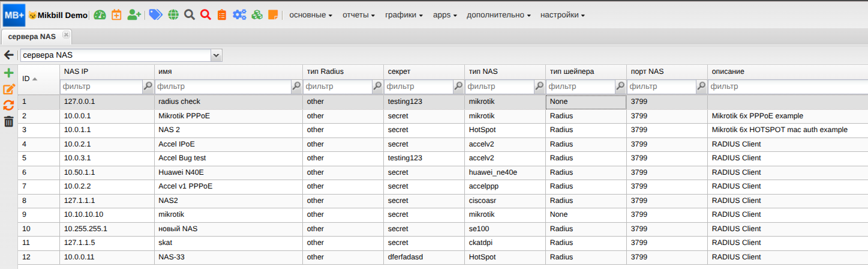The height and width of the screenshot is (269, 868).
Task: Click the имя column filter field
Action: coord(223,86)
